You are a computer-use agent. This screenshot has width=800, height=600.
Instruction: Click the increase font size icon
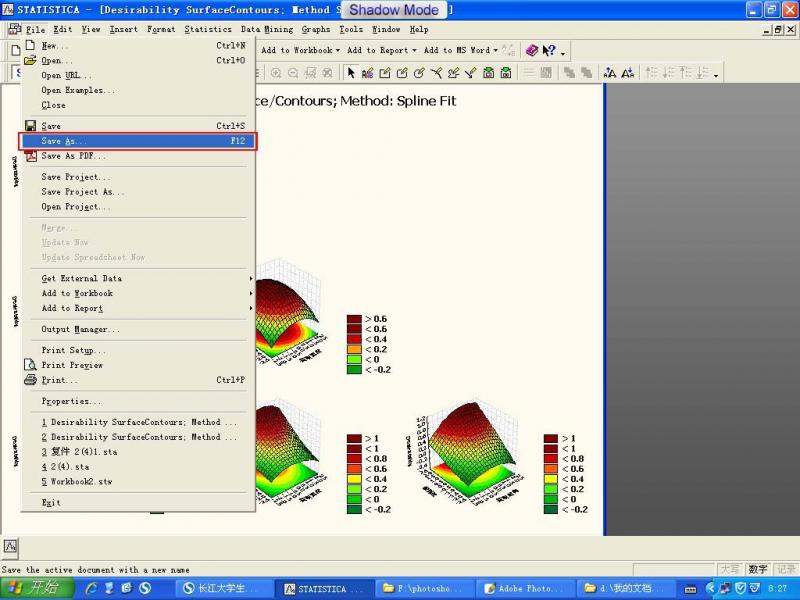click(610, 73)
